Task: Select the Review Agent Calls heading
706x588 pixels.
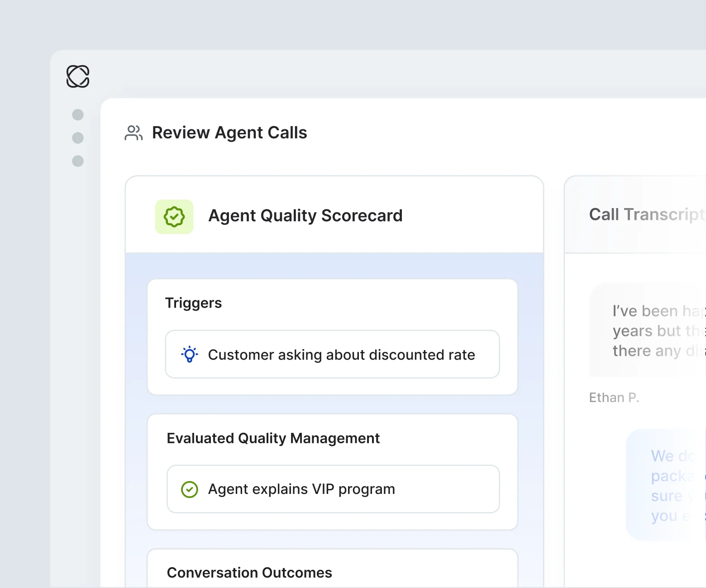Action: click(229, 133)
